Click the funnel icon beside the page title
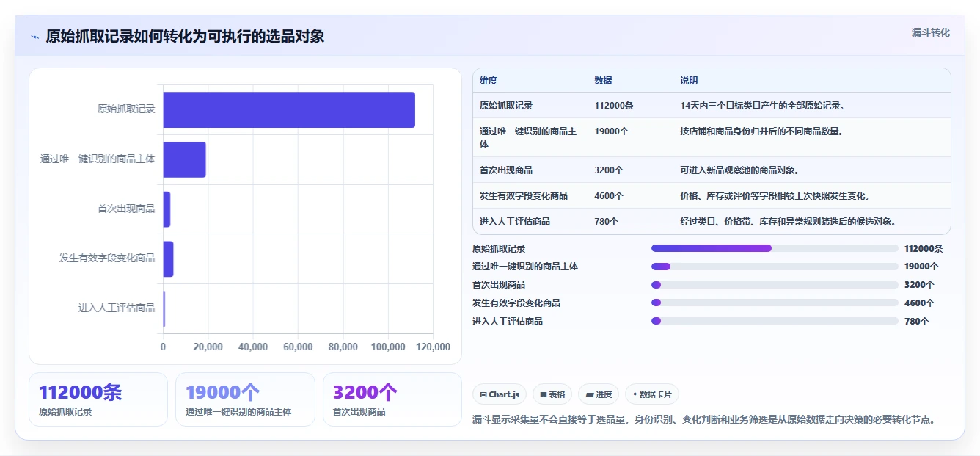This screenshot has width=980, height=456. [x=35, y=37]
